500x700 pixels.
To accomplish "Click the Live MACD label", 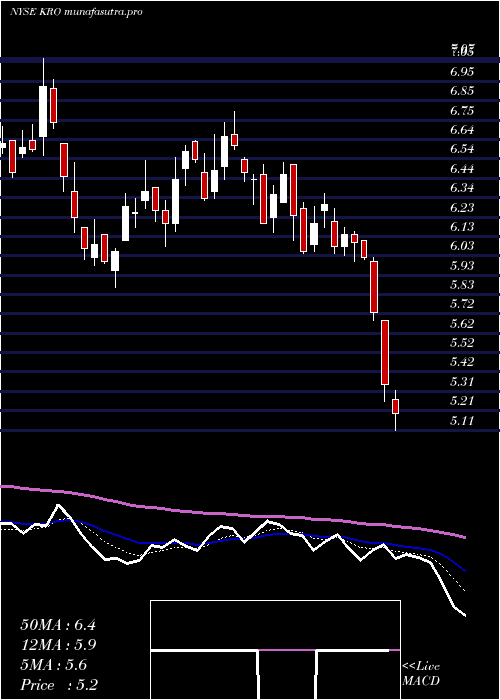I will pyautogui.click(x=421, y=674).
